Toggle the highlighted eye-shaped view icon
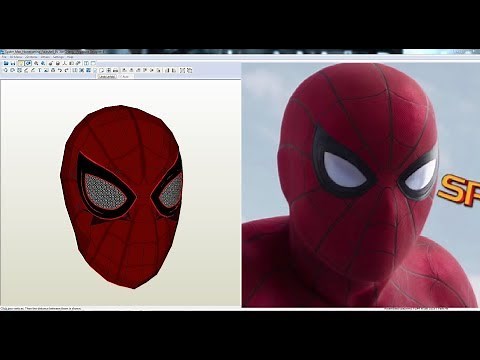Screen dimensions: 480x360 28,63
